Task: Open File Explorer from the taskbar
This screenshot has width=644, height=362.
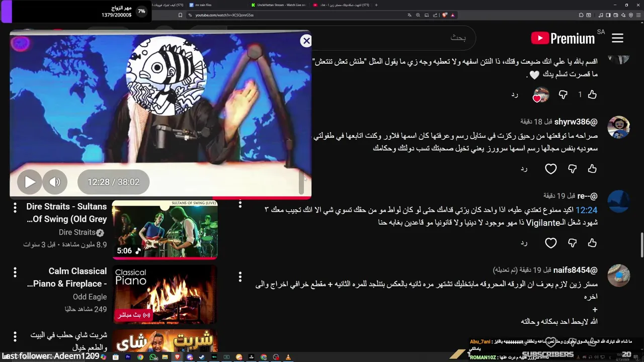Action: point(165,357)
